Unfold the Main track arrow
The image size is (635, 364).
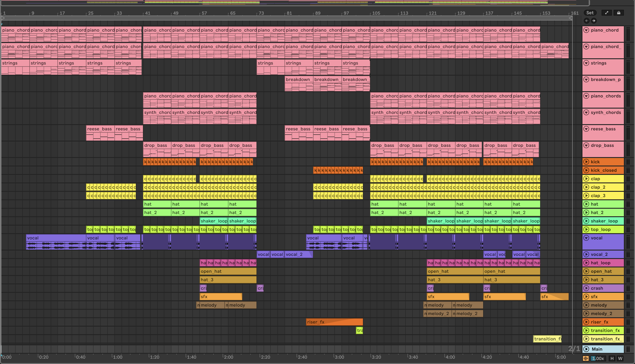click(586, 349)
